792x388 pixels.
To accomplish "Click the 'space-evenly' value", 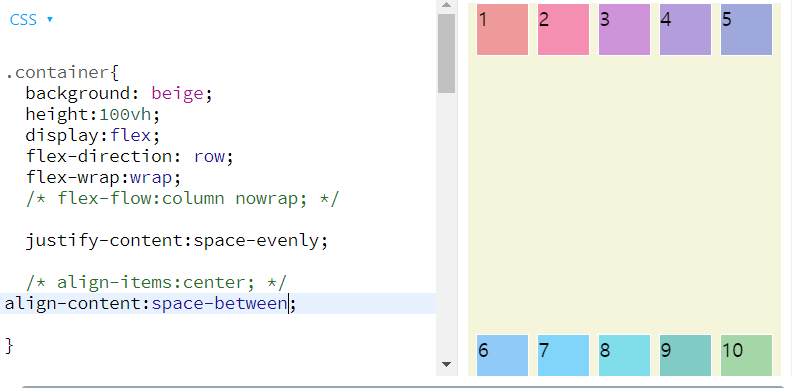I will [256, 241].
